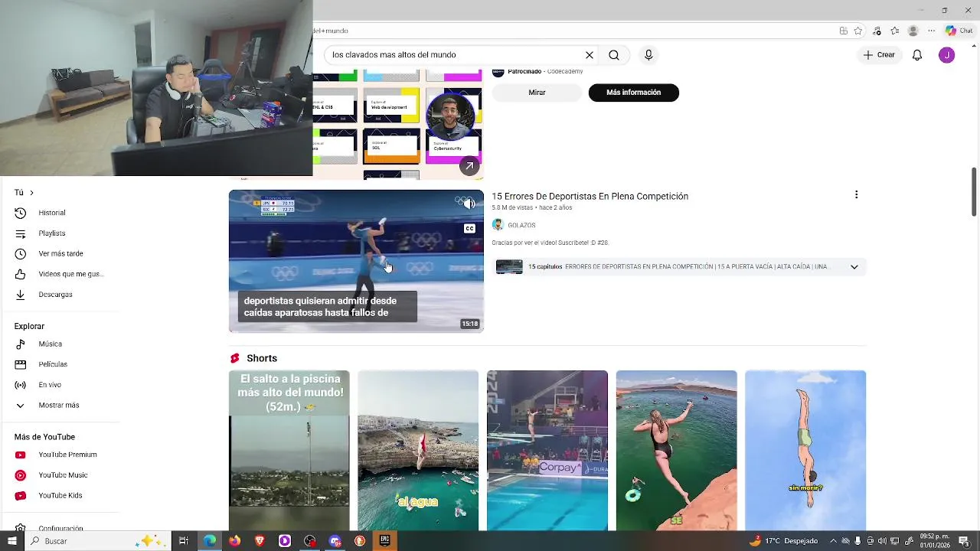Open Windows notification center icon
The image size is (980, 551).
coord(964,541)
